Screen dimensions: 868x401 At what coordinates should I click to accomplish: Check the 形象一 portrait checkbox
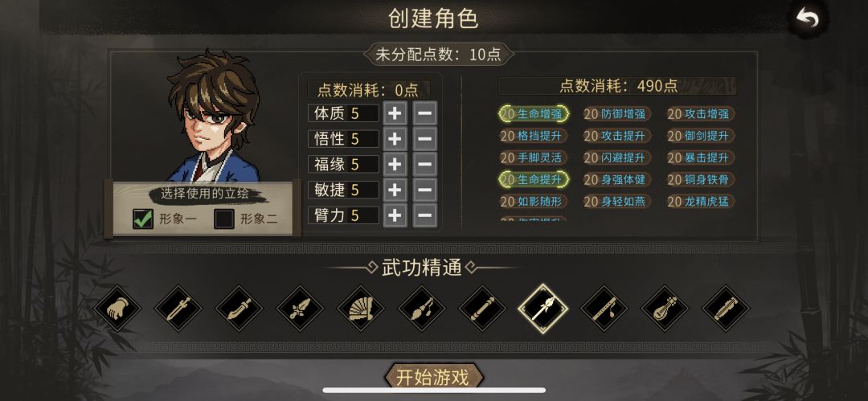[142, 219]
